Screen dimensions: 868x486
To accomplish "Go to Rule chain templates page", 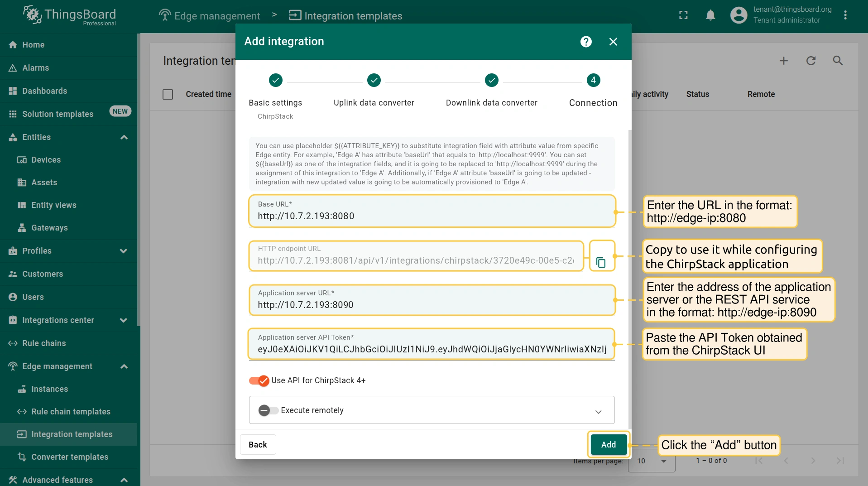I will [71, 412].
